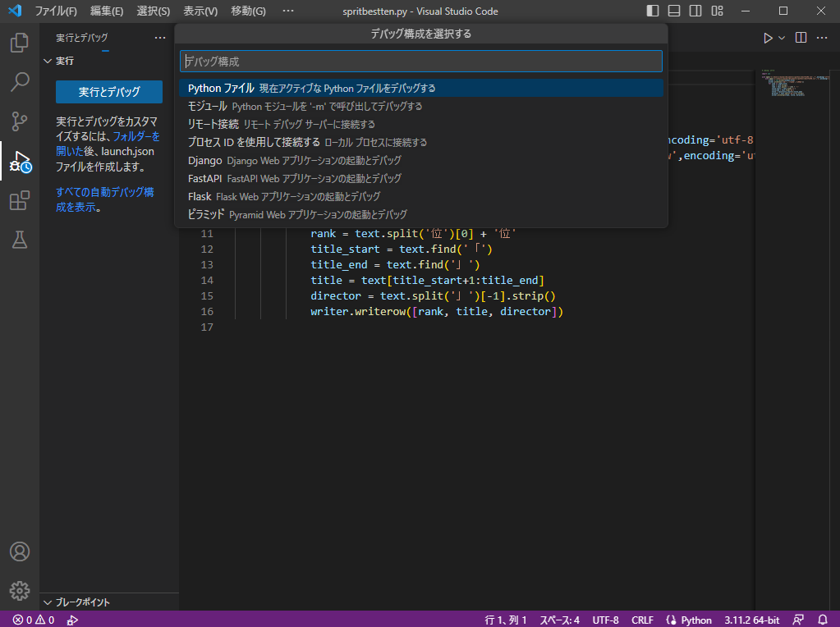
Task: Change indentation via スペース: 4
Action: tap(559, 620)
